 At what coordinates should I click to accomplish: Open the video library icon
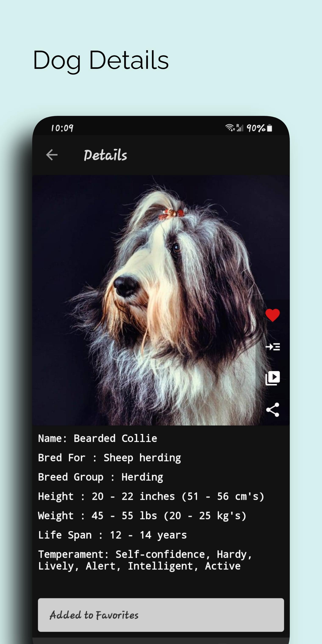[x=272, y=378]
